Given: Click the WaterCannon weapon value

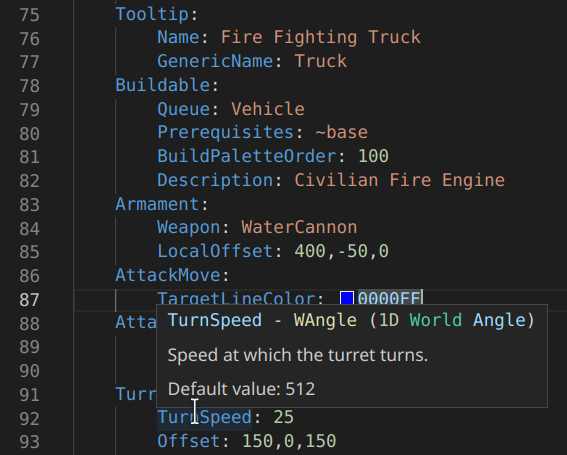Looking at the screenshot, I should coord(299,228).
